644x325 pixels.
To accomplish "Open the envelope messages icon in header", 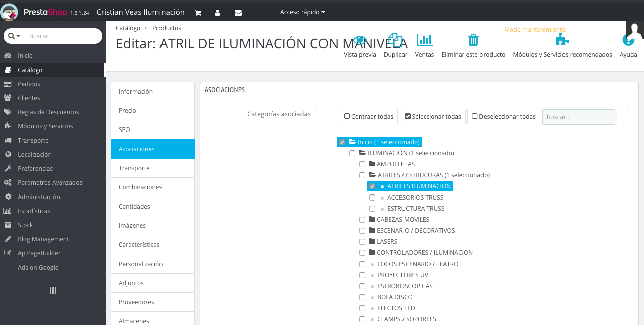I will tap(238, 12).
